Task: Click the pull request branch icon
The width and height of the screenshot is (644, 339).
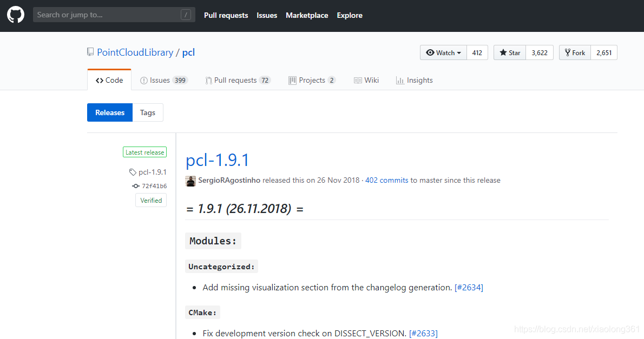Action: coord(209,81)
